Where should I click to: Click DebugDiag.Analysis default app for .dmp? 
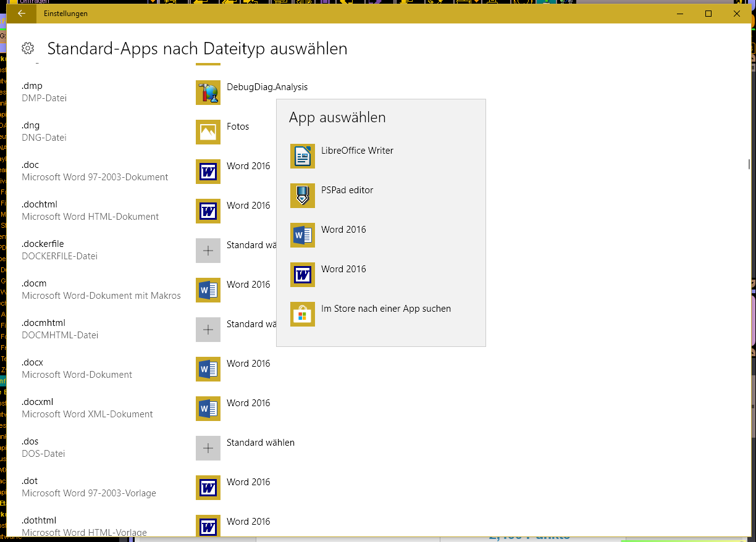click(267, 87)
